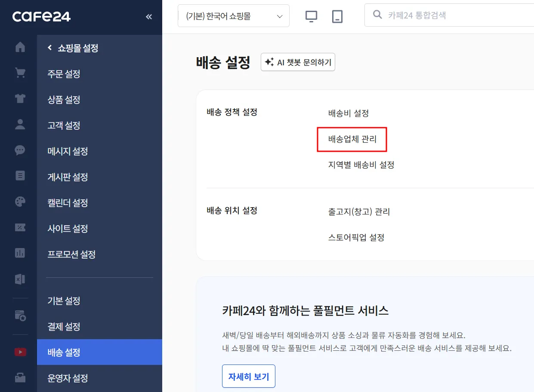The width and height of the screenshot is (534, 392).
Task: Click the search magnifier icon
Action: click(x=377, y=15)
